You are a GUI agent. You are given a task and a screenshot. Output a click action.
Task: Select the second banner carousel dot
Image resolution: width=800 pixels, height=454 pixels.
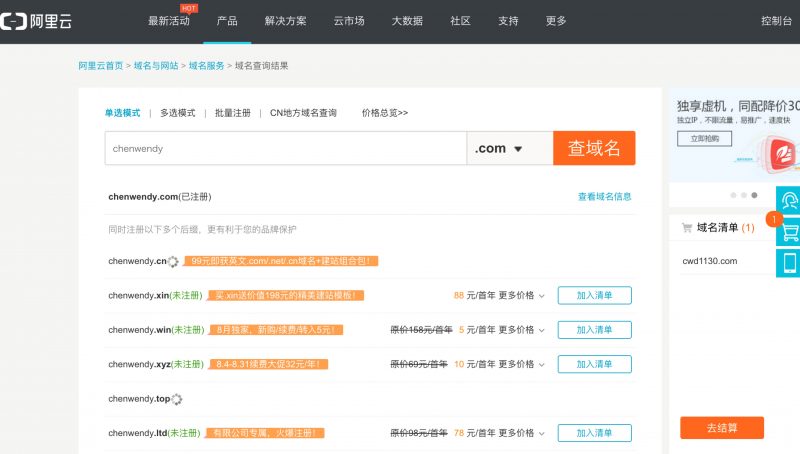point(744,195)
